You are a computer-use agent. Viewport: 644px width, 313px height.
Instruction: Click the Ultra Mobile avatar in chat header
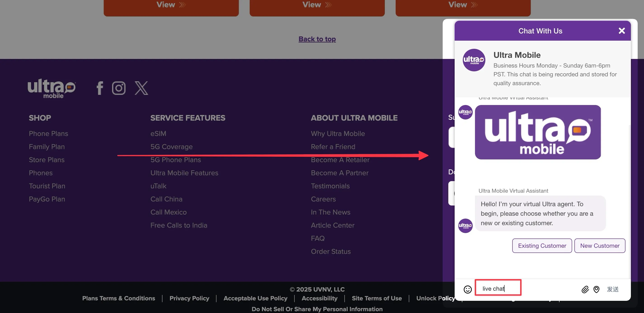[474, 60]
